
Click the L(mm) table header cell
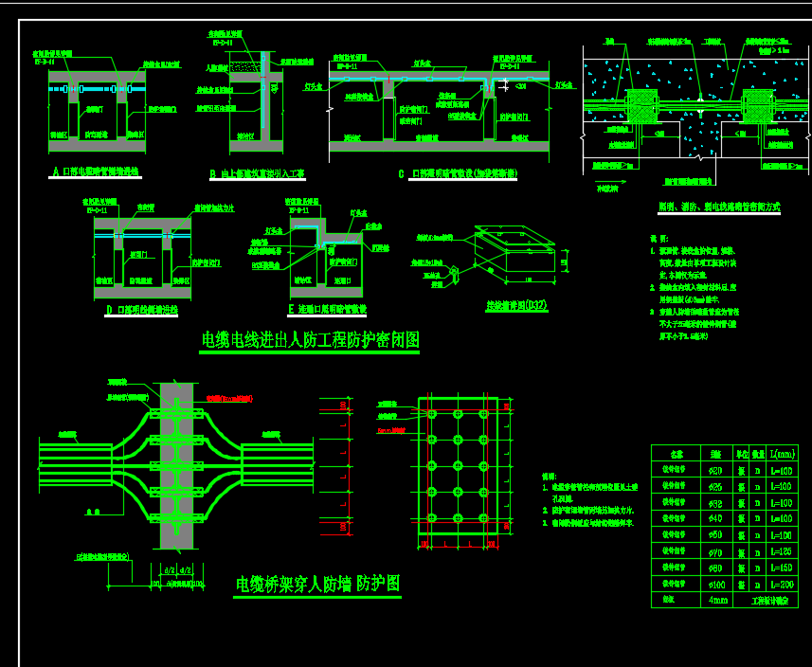783,454
